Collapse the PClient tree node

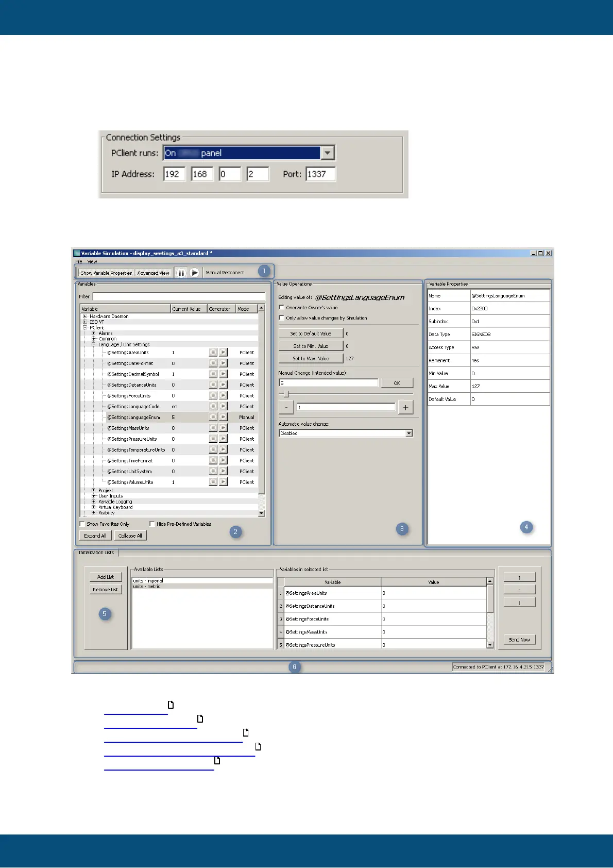coord(85,328)
